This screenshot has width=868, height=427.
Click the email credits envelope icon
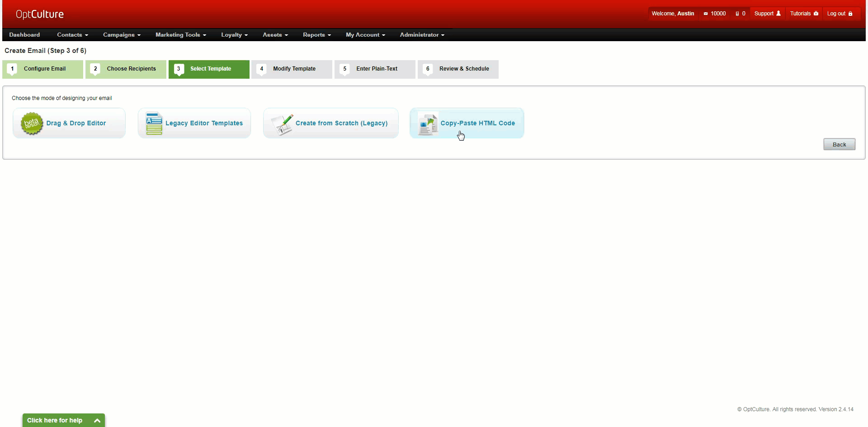705,14
